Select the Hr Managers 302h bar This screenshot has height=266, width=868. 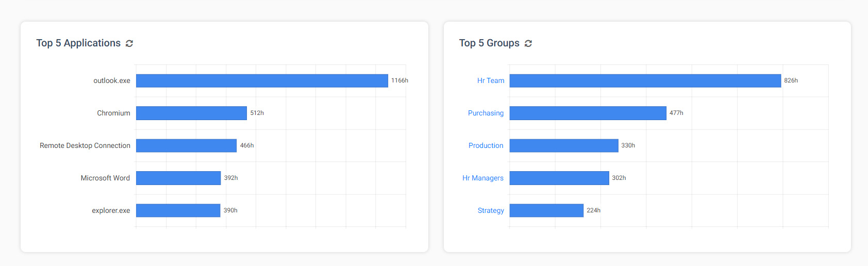(559, 178)
